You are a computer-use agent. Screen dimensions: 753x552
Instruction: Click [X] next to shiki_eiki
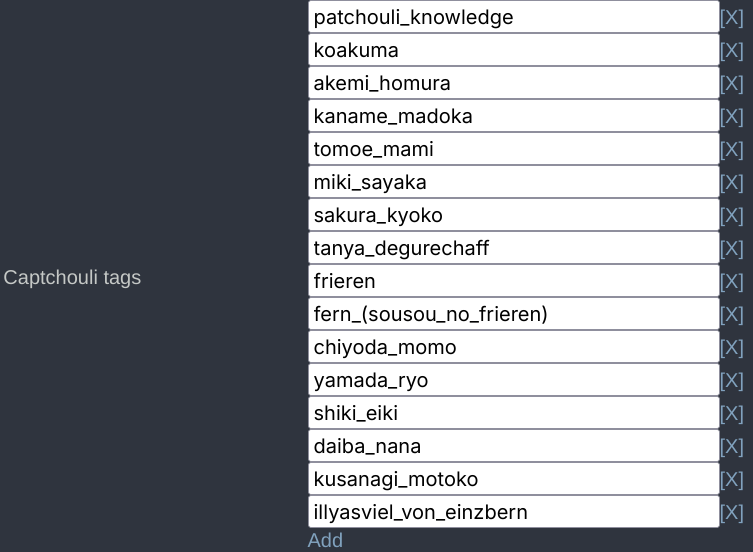[x=731, y=414]
